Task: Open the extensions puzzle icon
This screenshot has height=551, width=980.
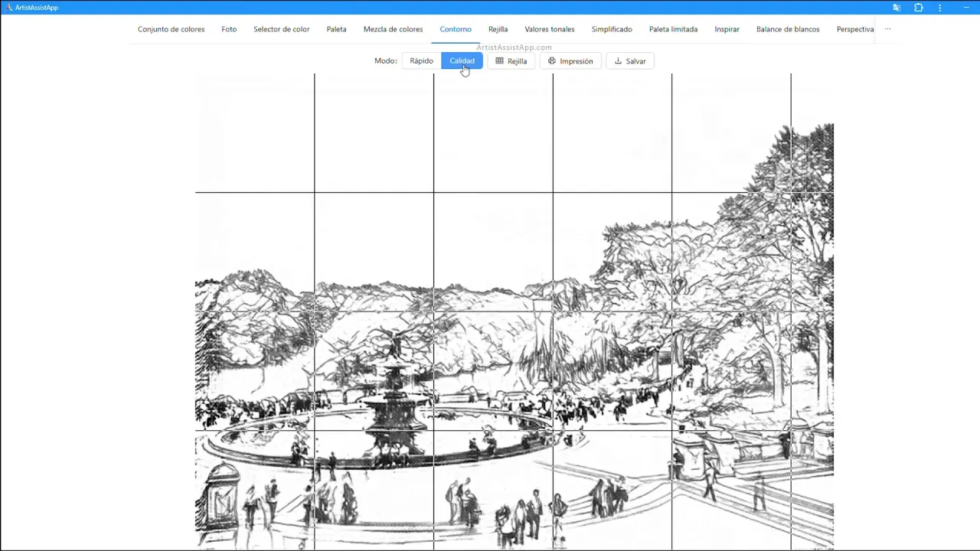Action: coord(919,8)
